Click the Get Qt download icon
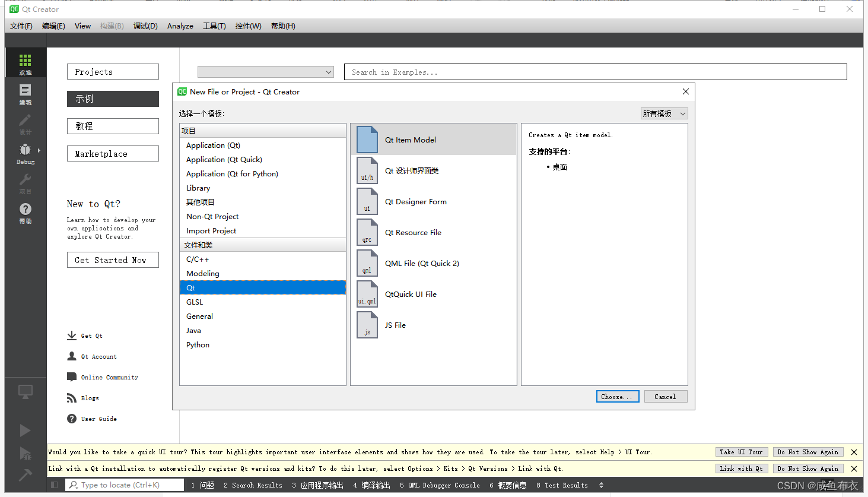Viewport: 868px width, 497px height. [x=72, y=335]
